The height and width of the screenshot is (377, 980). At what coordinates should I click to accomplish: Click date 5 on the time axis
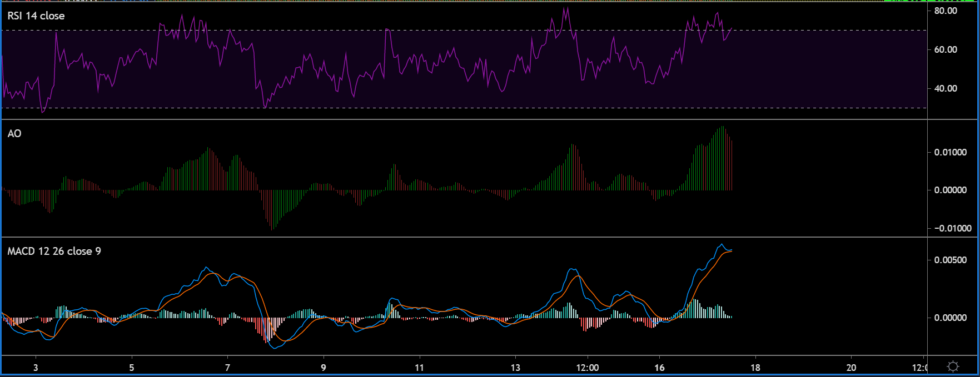pos(132,368)
